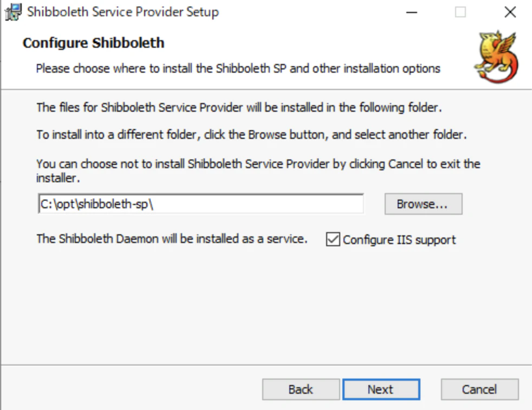This screenshot has width=532, height=410.
Task: Minimize the Shibboleth setup window
Action: [412, 12]
